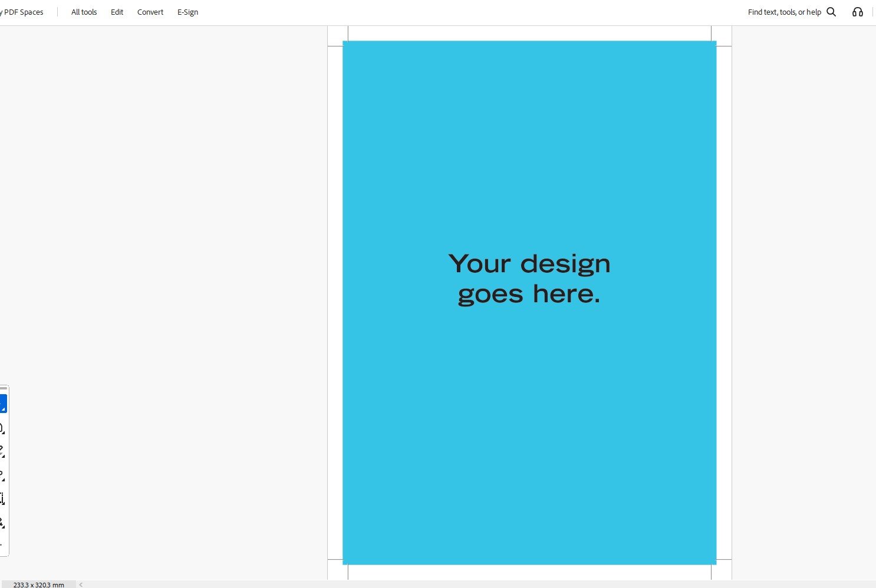Collapse the status bar with the chevron
Screen dimensions: 876x588
[x=80, y=584]
